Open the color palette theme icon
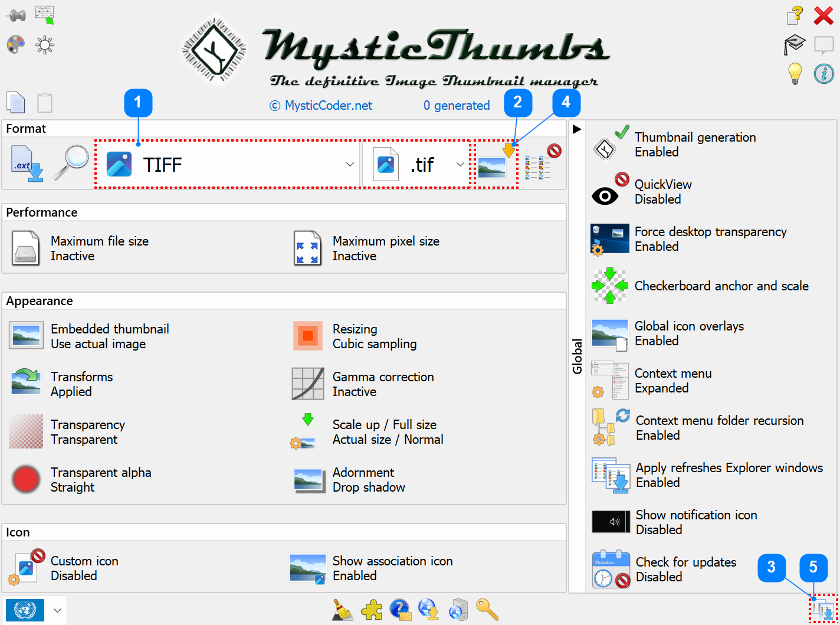 coord(16,44)
